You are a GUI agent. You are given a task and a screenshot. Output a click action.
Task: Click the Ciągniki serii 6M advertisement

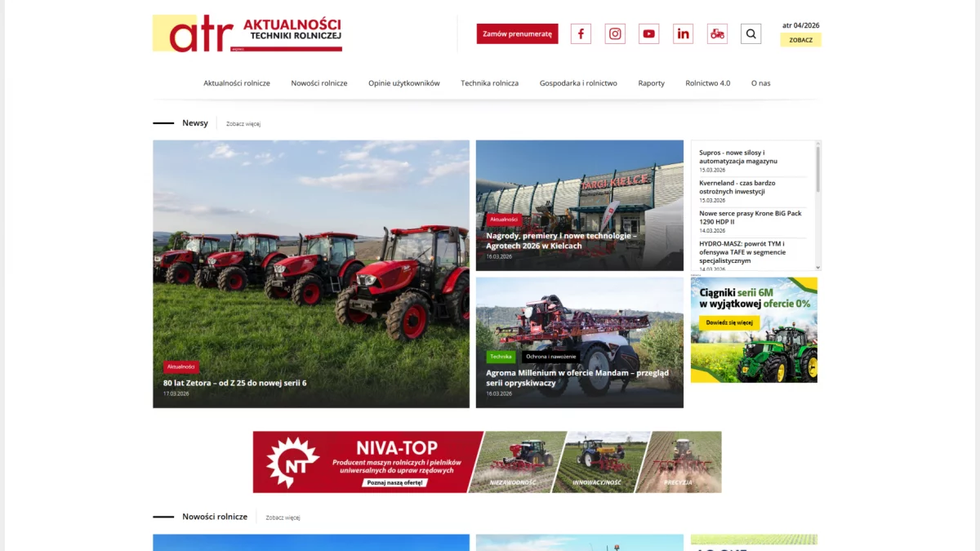click(754, 330)
